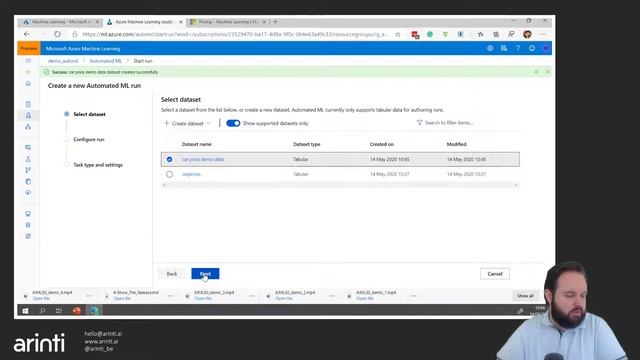Click the Configure run step
Screen dimensions: 640x360
point(89,140)
